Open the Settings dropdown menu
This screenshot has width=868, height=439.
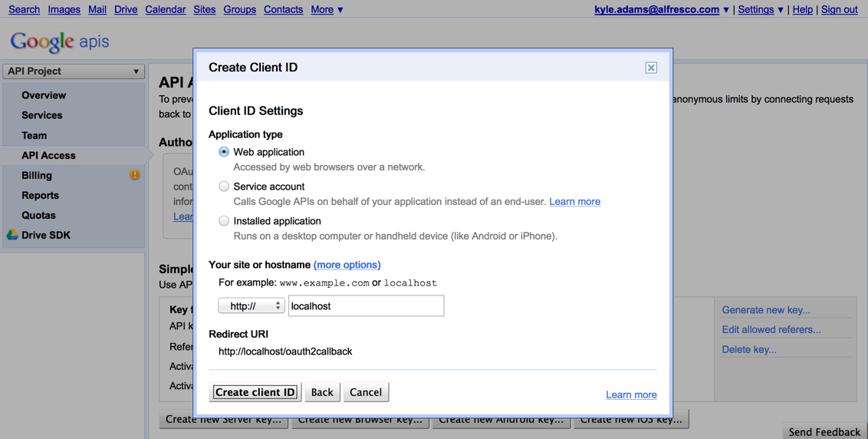[x=761, y=9]
